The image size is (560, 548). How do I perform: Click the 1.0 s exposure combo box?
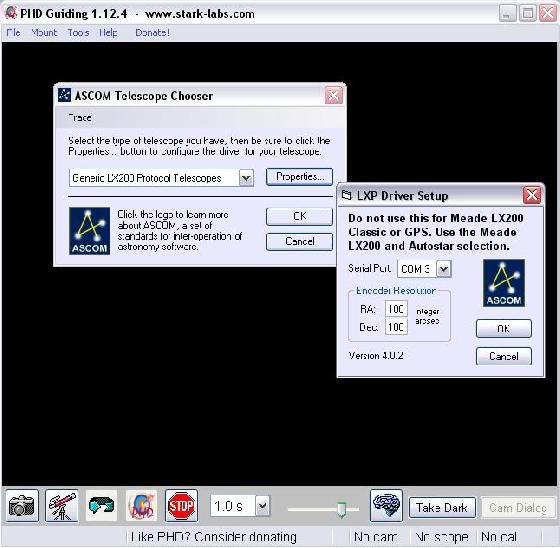[x=240, y=505]
